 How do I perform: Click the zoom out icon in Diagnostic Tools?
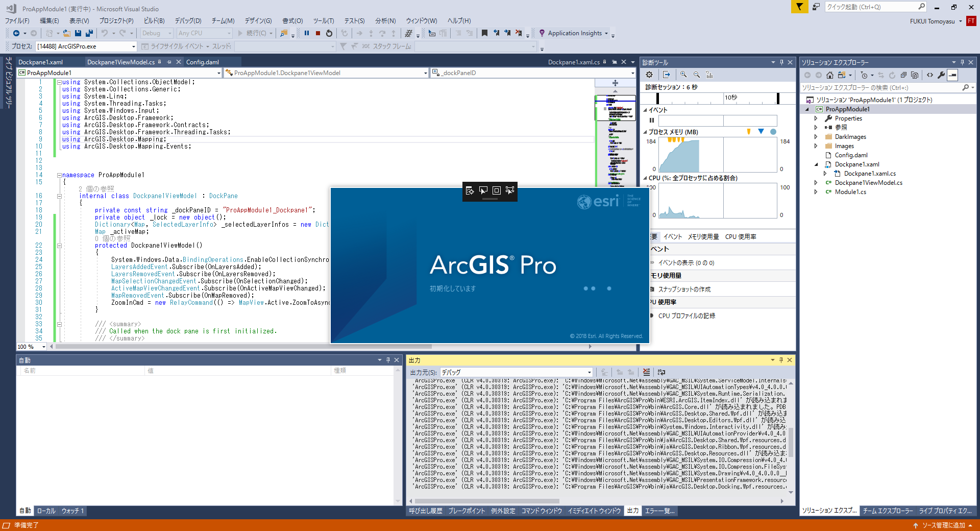coord(697,75)
